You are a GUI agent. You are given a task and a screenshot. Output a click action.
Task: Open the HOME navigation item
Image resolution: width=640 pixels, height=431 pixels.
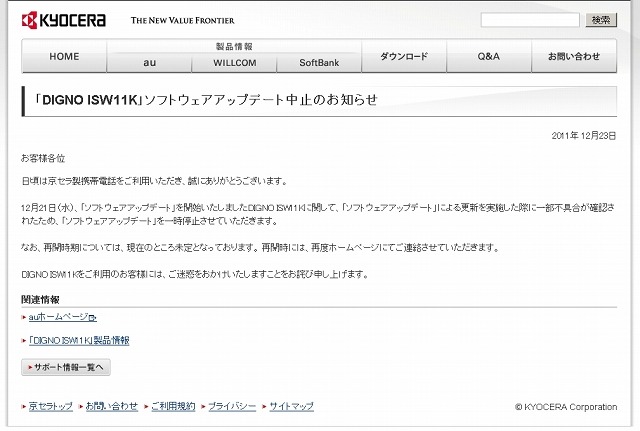[64, 56]
